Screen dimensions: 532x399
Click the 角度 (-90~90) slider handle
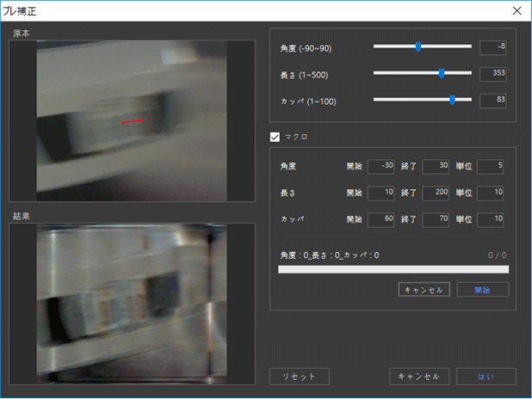coord(418,46)
